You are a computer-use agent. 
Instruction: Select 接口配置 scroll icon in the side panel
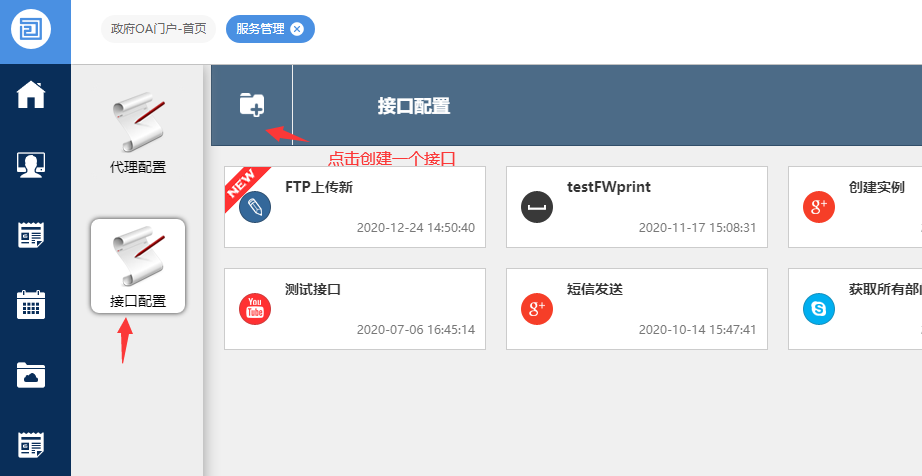(138, 254)
